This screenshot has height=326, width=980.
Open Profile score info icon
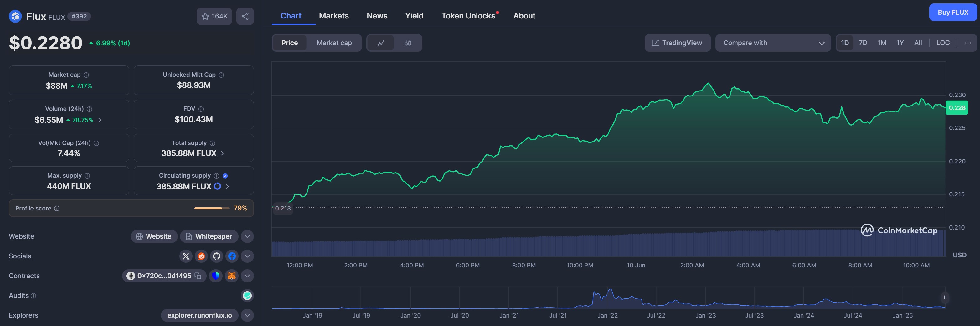(x=57, y=209)
